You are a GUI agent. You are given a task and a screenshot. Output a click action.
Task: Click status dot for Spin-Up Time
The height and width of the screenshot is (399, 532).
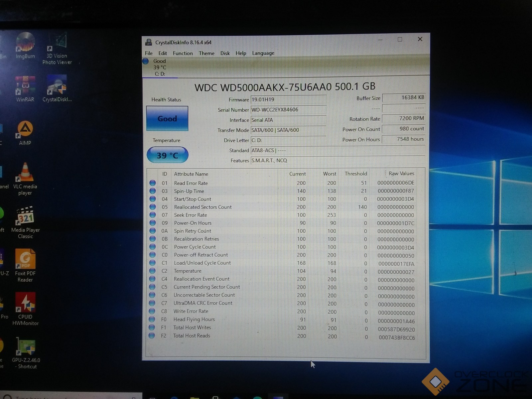coord(153,191)
